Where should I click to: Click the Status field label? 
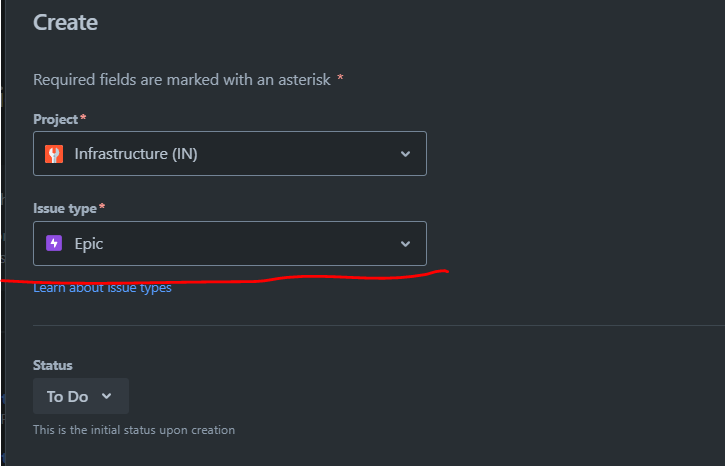53,365
